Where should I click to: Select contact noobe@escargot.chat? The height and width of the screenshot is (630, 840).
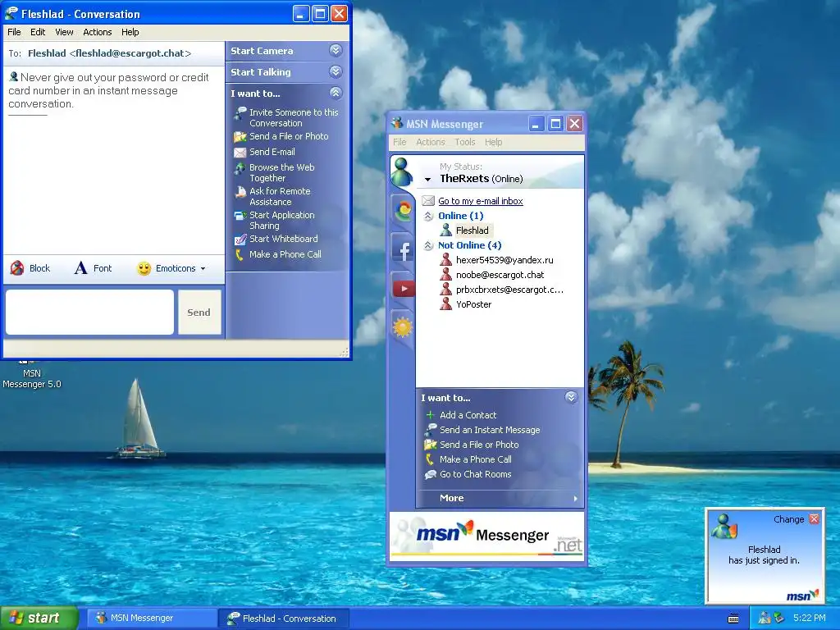coord(500,275)
